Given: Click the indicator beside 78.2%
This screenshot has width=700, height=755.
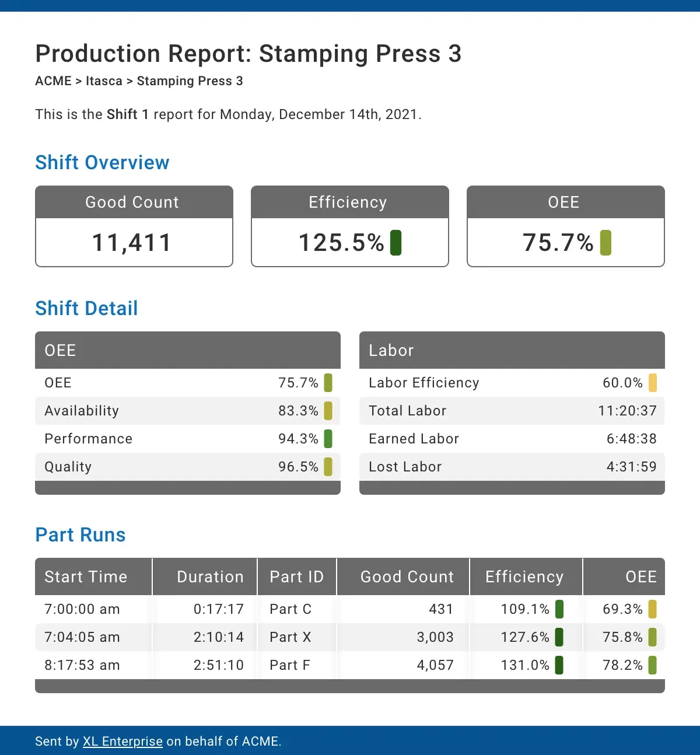Looking at the screenshot, I should coord(652,665).
